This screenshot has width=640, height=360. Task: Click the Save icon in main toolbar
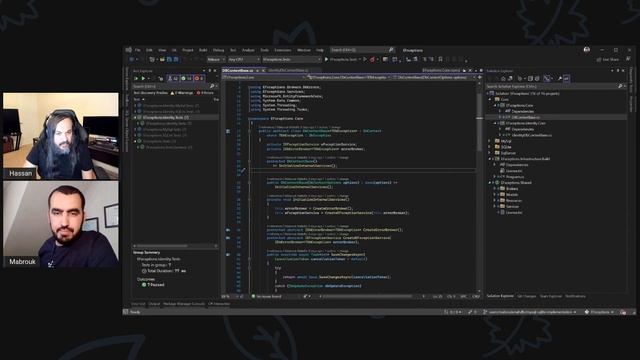pyautogui.click(x=169, y=60)
